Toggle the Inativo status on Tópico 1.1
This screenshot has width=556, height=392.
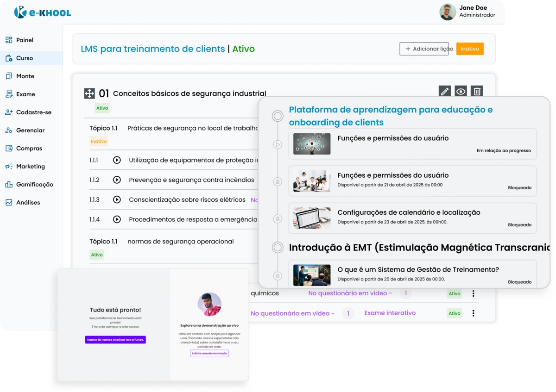[x=99, y=141]
